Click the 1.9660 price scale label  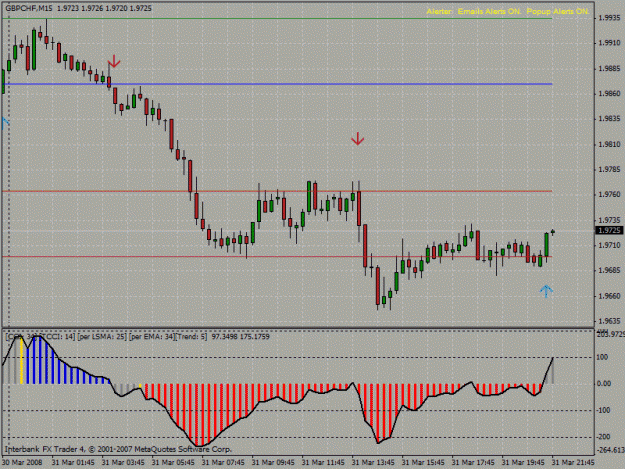[609, 296]
